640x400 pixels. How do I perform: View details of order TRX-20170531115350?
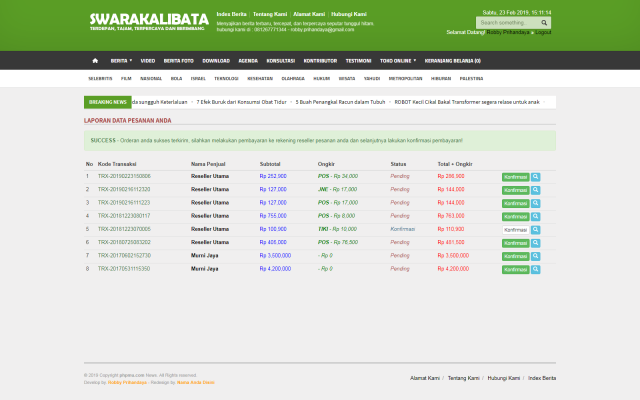click(x=536, y=269)
